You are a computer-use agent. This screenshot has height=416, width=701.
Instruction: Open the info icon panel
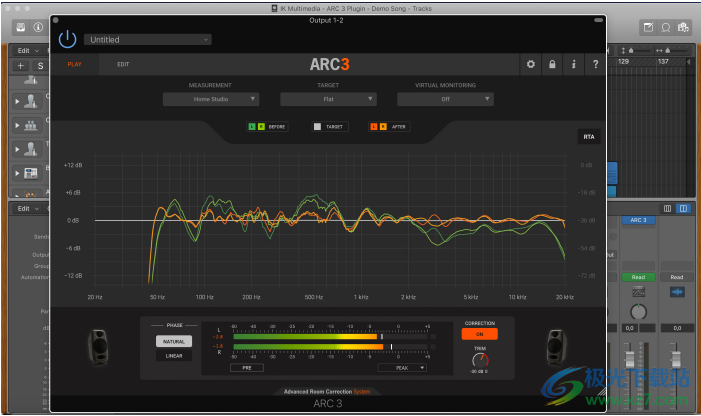[x=574, y=65]
